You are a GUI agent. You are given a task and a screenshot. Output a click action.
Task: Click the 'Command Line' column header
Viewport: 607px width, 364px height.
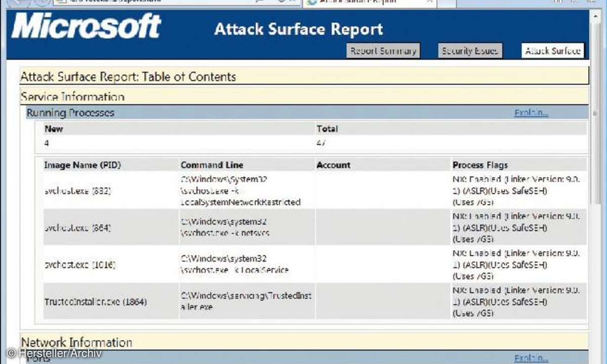(x=212, y=165)
